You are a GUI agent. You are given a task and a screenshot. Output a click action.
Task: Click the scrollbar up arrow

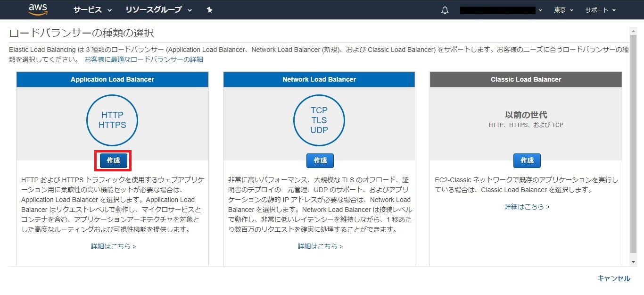633,31
